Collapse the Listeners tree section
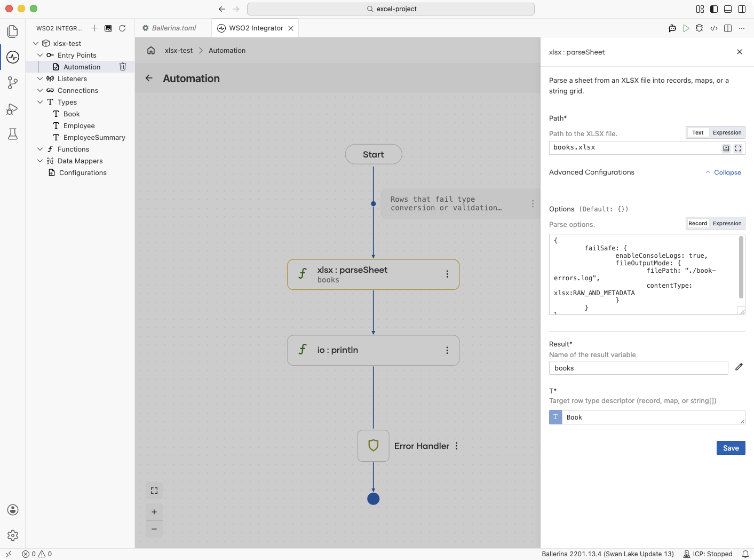Image resolution: width=754 pixels, height=560 pixels. 40,78
